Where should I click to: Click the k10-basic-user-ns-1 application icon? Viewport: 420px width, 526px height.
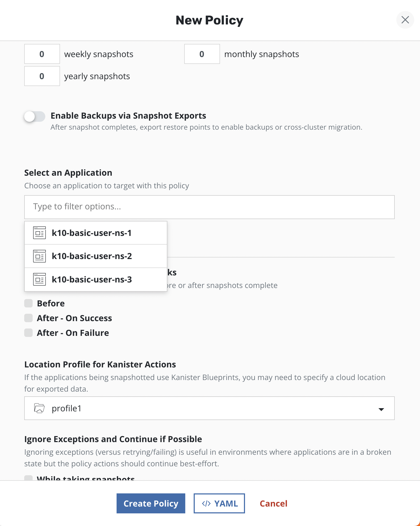[39, 233]
